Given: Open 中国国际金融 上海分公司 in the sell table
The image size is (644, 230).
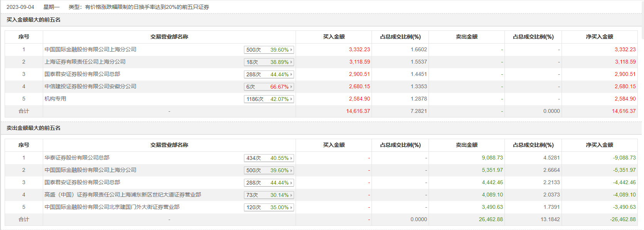Looking at the screenshot, I should click(90, 170).
